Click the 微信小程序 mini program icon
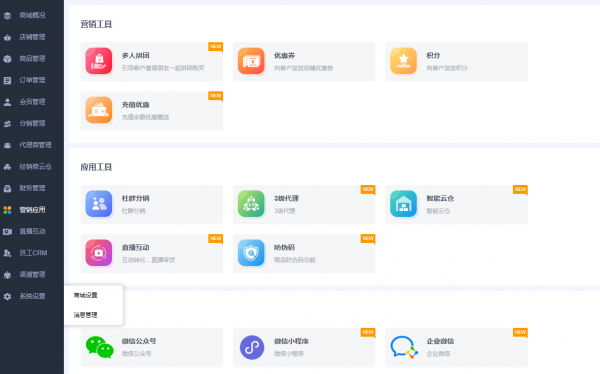This screenshot has height=374, width=600. point(252,347)
